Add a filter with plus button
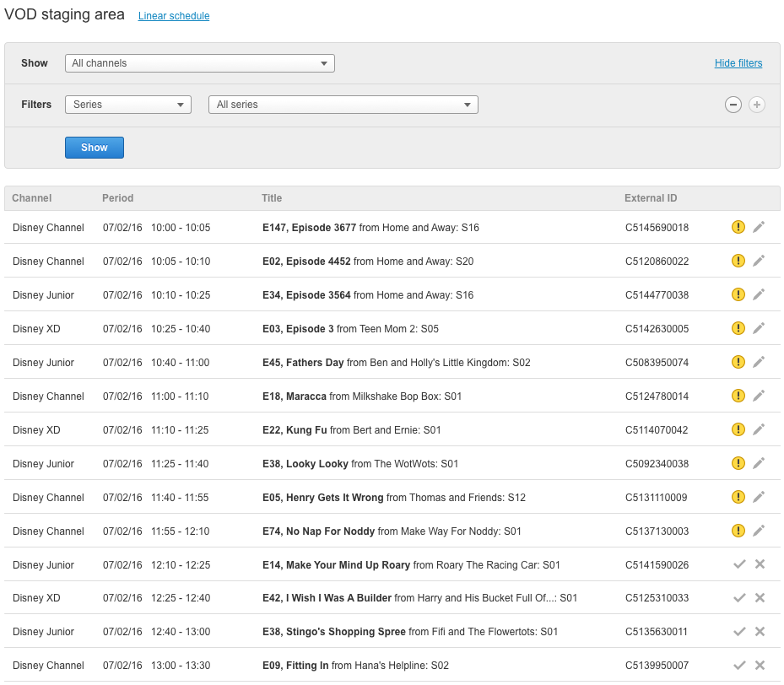 click(x=757, y=105)
